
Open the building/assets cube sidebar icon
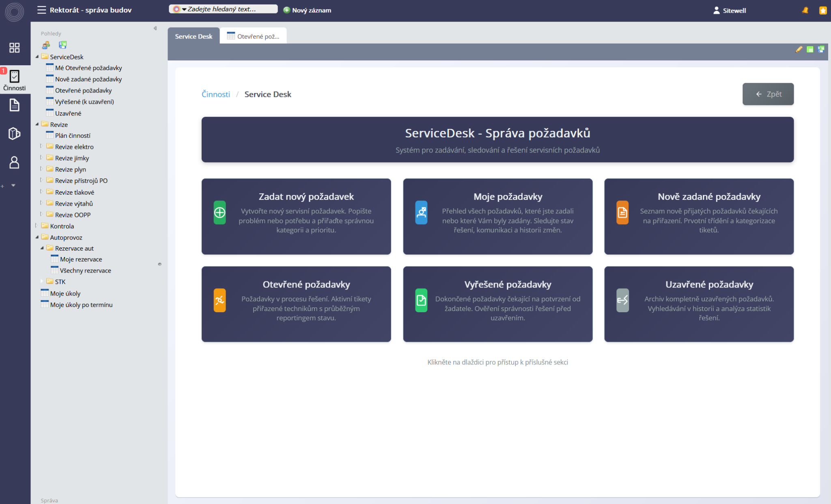coord(14,133)
